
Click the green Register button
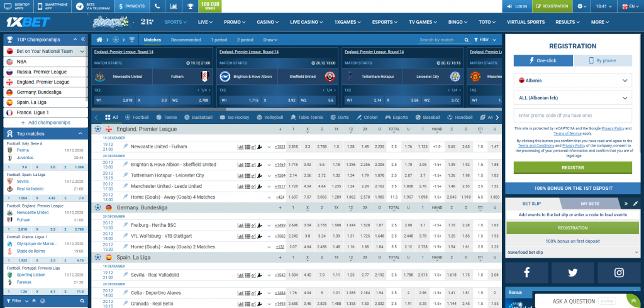[x=572, y=168]
